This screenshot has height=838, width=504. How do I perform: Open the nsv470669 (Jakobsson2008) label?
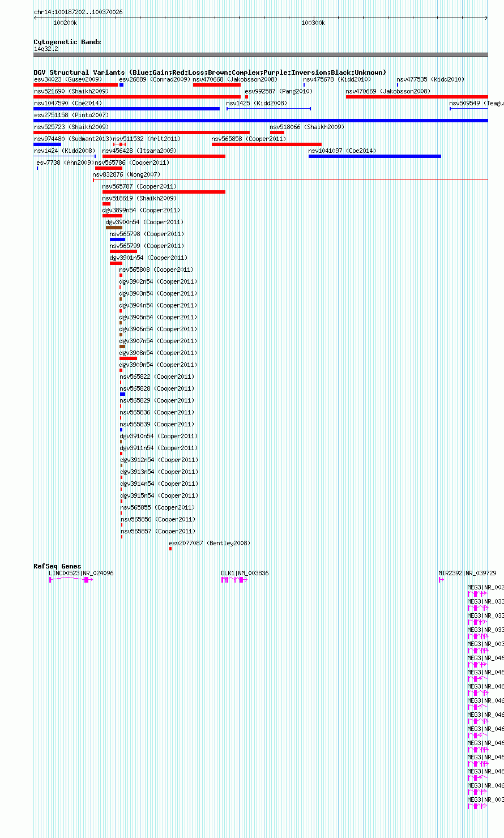388,91
